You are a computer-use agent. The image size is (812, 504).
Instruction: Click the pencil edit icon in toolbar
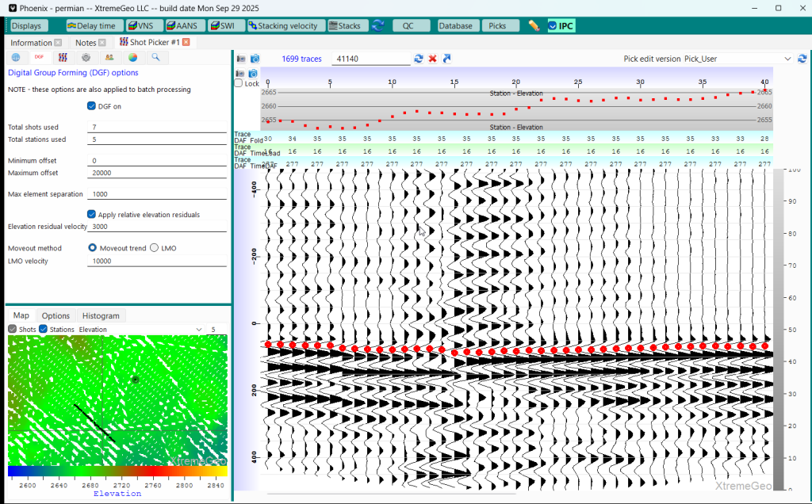point(534,25)
